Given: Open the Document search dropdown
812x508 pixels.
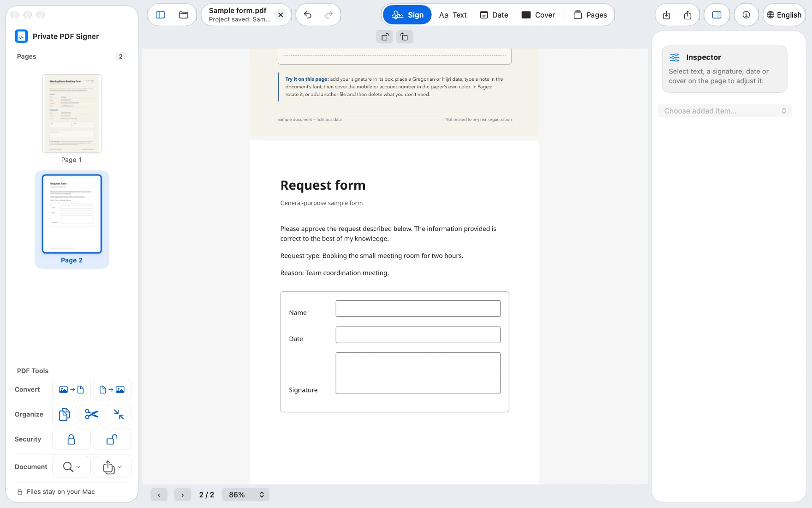Looking at the screenshot, I should click(x=71, y=467).
